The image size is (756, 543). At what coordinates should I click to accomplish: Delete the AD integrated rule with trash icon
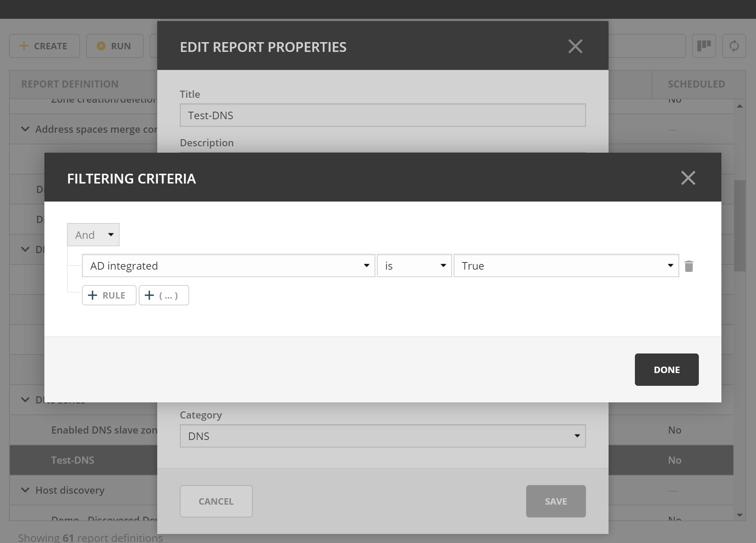click(689, 266)
